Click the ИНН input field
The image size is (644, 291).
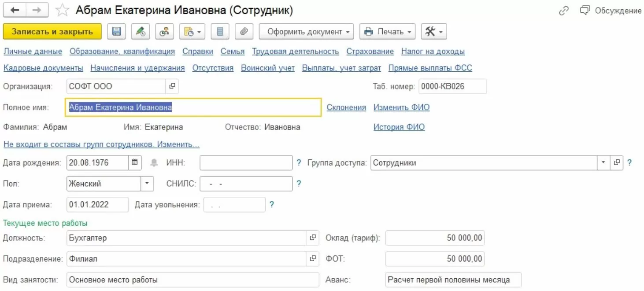tap(246, 163)
